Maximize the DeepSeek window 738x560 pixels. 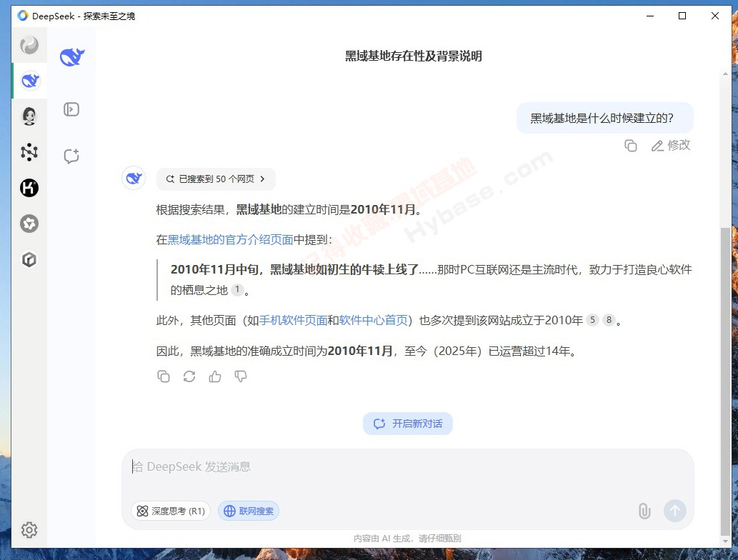(x=682, y=16)
